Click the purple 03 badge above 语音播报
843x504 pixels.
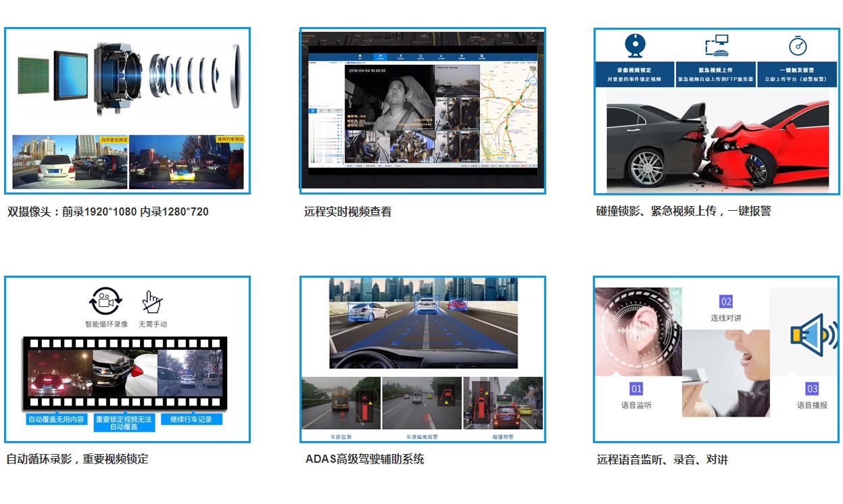(x=812, y=389)
